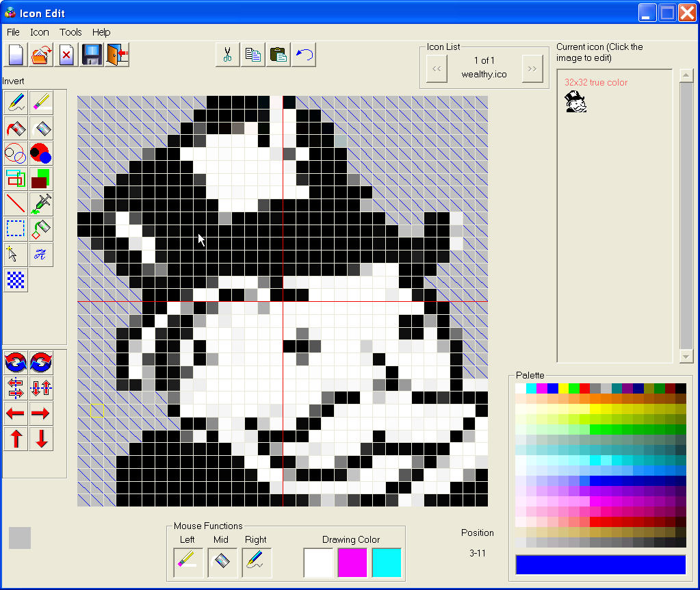Click the gray swatch in the bottom-left corner

20,538
